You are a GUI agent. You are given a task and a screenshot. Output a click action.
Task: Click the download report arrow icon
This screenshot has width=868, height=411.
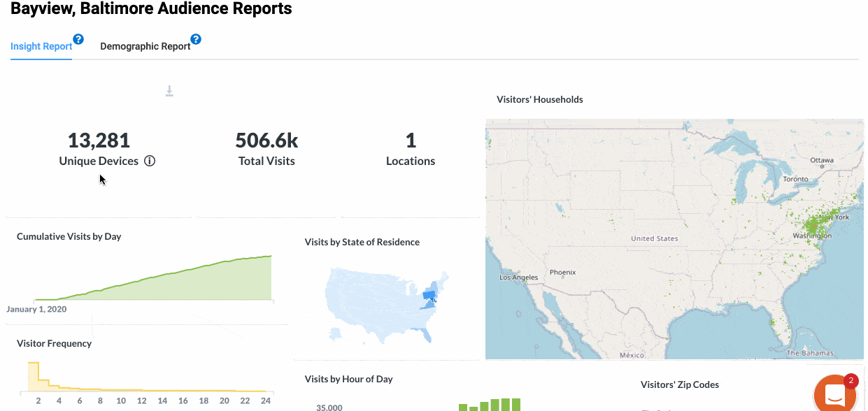click(x=169, y=92)
